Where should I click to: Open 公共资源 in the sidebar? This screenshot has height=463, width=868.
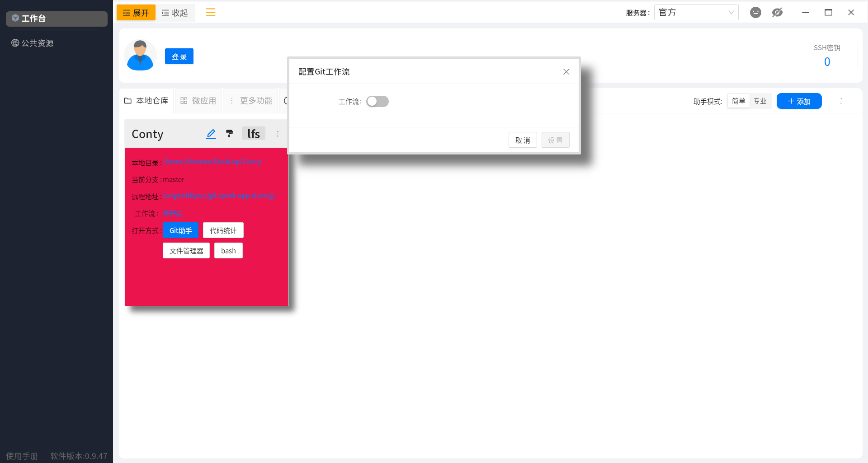click(x=33, y=43)
